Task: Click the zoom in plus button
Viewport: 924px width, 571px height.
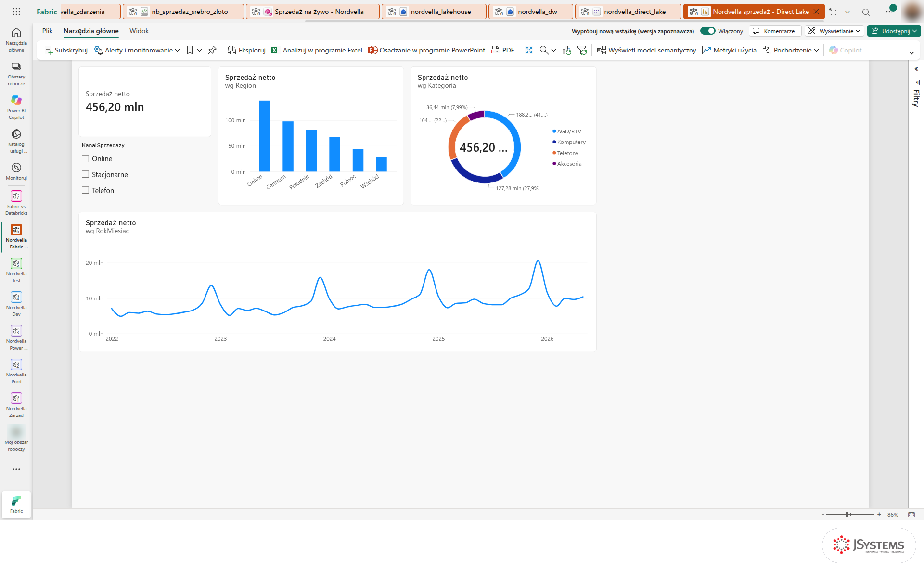Action: click(879, 515)
